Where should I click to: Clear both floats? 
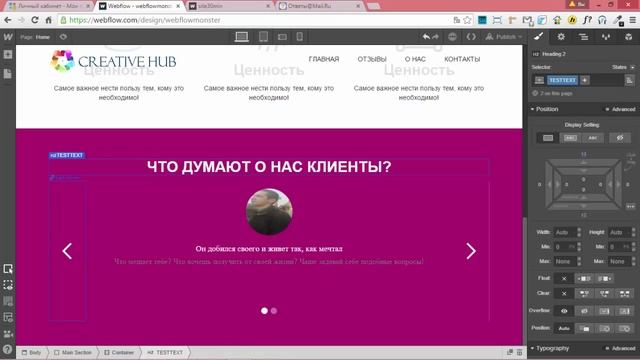pyautogui.click(x=624, y=293)
